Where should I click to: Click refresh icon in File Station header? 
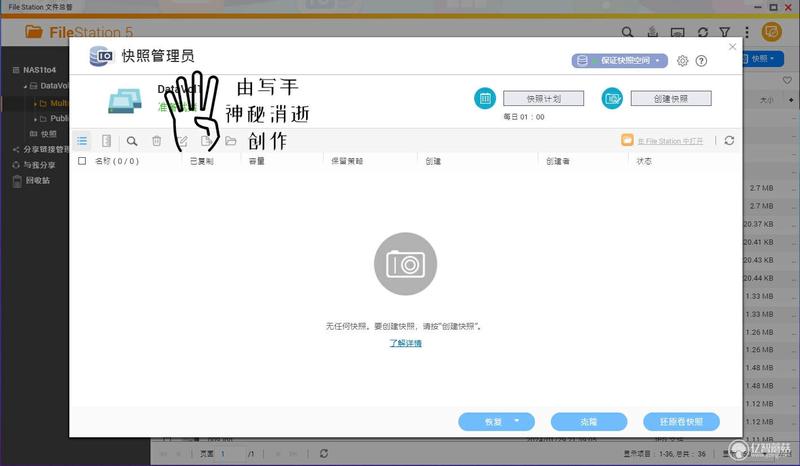[703, 33]
